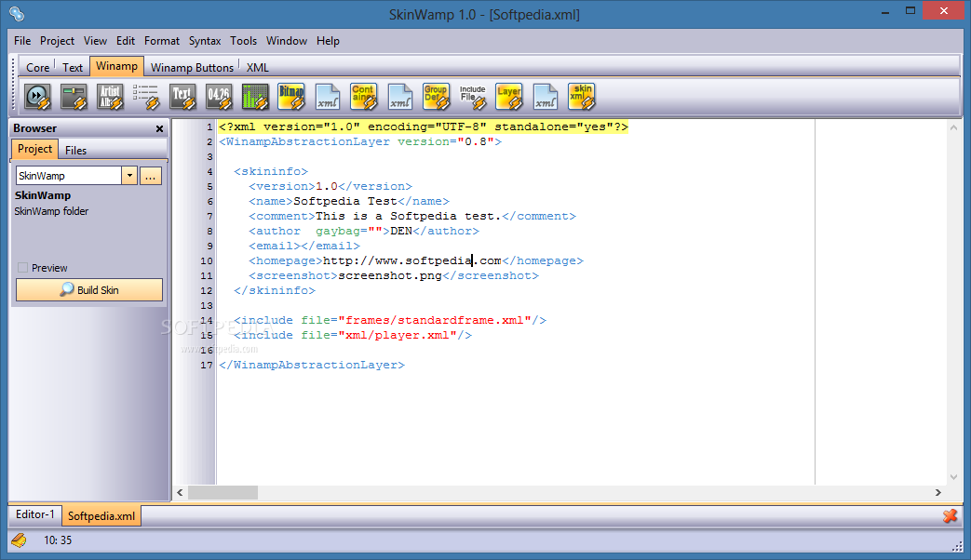Image resolution: width=971 pixels, height=560 pixels.
Task: Click the Artist Album text icon
Action: point(110,97)
